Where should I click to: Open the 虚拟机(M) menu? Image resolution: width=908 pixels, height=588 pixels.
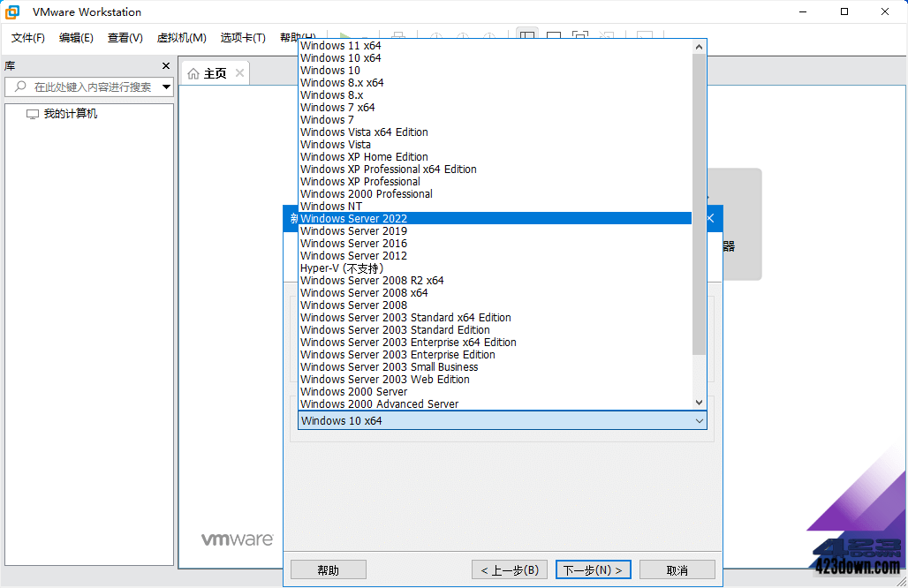click(181, 38)
